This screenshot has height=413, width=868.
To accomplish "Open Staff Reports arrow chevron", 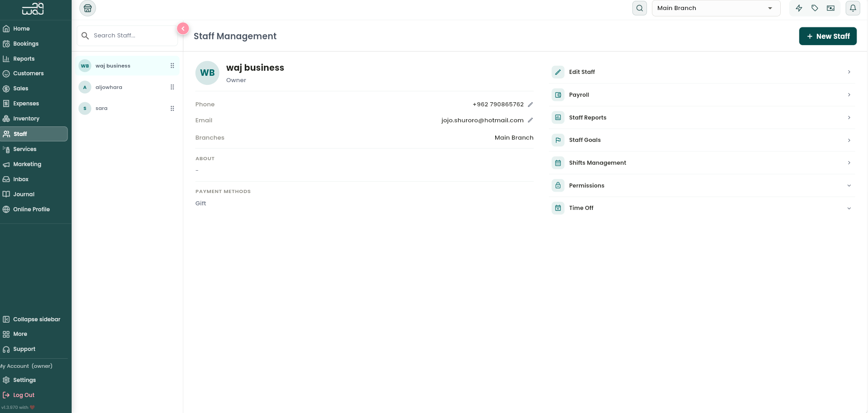I will tap(849, 118).
